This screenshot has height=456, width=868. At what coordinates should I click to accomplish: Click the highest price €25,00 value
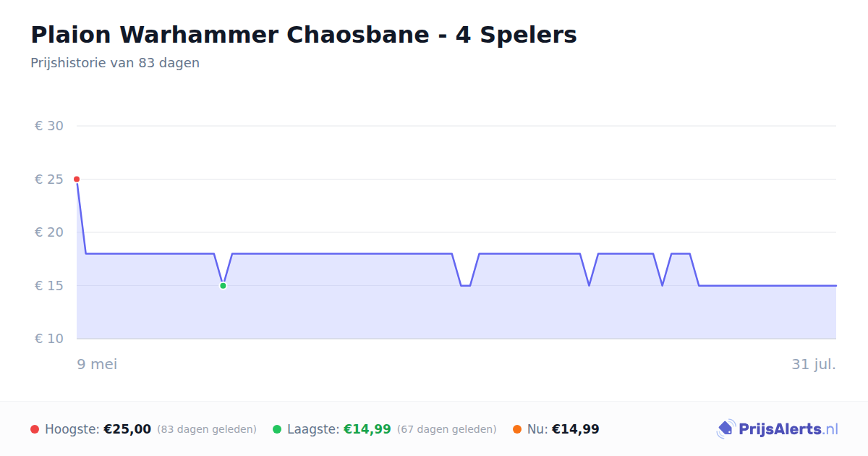(127, 429)
